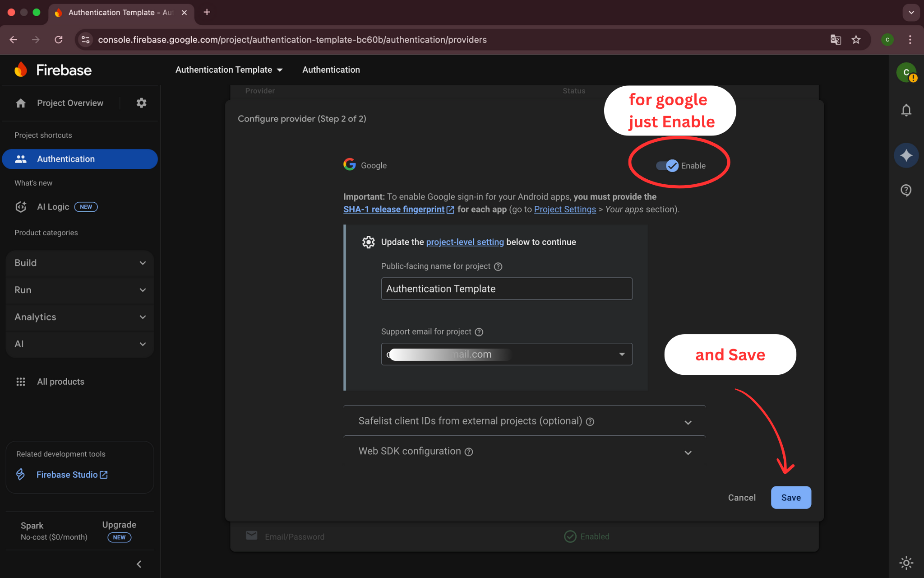Open AI Logic menu item

click(53, 207)
